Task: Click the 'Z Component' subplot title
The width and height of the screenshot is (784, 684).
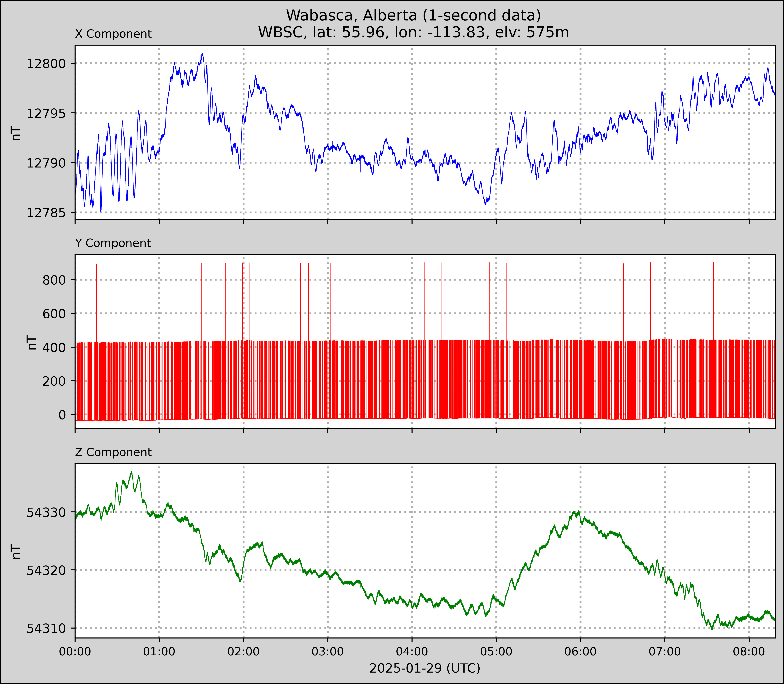Action: (x=113, y=452)
